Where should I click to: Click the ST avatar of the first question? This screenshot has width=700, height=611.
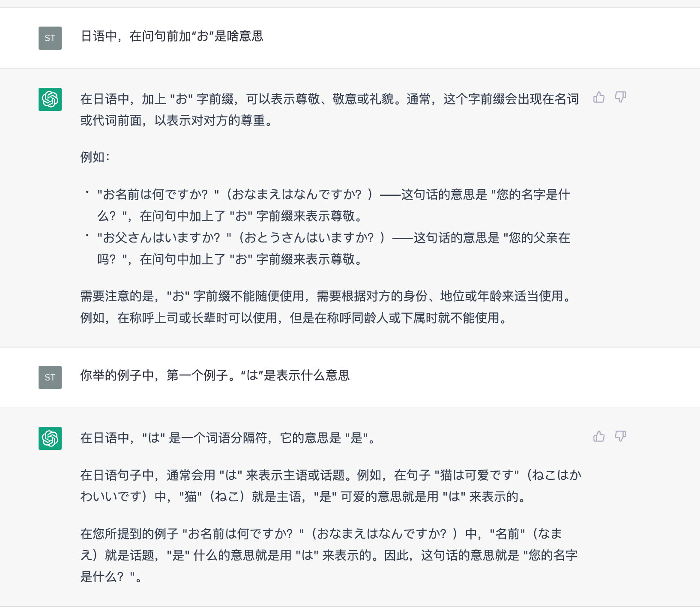pyautogui.click(x=50, y=38)
